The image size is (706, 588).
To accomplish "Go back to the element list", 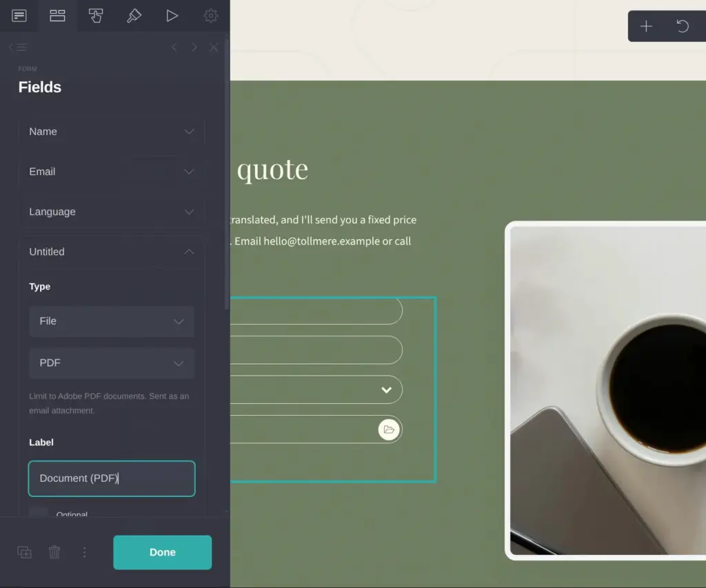I will pyautogui.click(x=18, y=47).
